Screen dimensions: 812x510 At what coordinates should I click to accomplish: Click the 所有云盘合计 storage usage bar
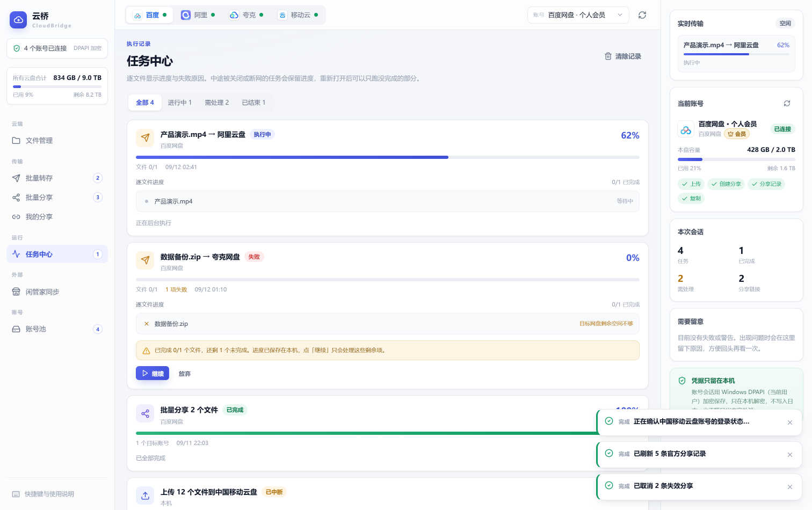pyautogui.click(x=57, y=86)
